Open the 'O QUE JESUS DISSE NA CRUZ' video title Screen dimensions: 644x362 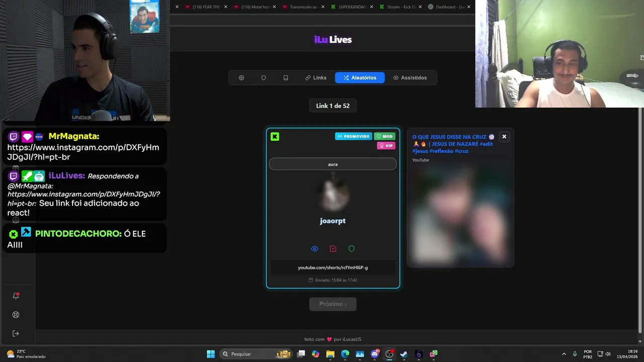(453, 144)
